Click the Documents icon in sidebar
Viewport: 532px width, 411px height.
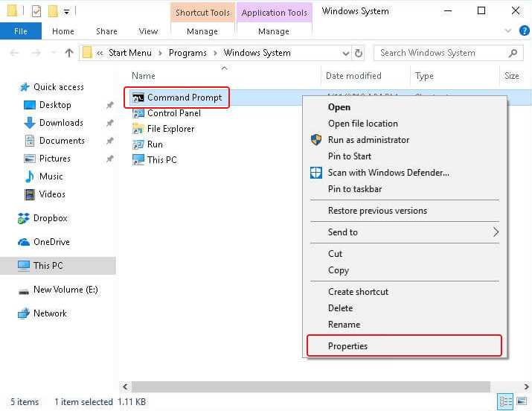30,141
